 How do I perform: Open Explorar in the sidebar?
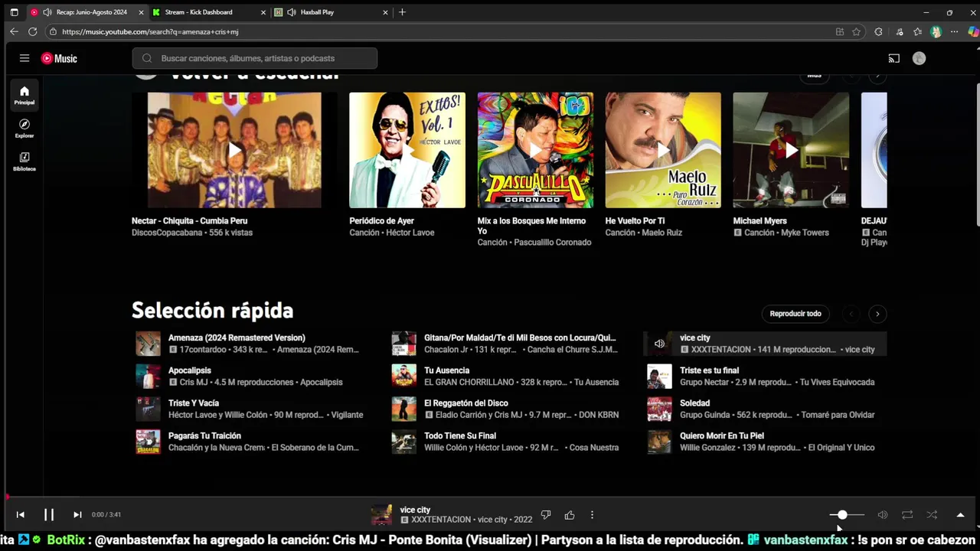click(24, 128)
